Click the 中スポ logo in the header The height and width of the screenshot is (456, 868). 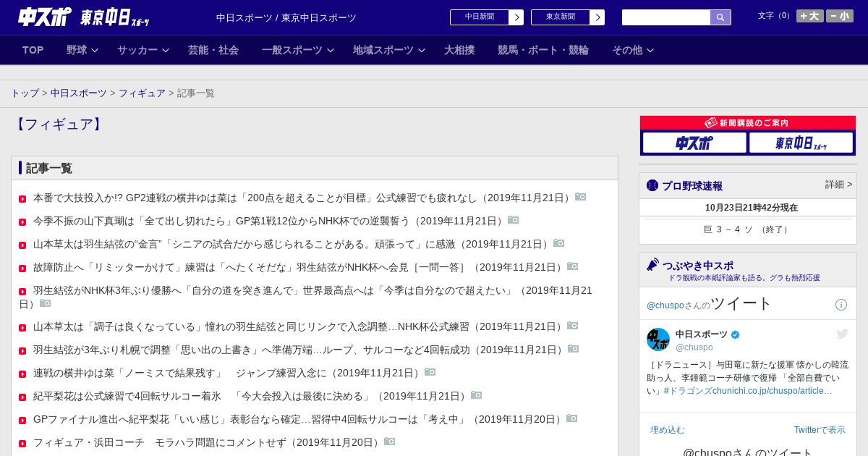tap(45, 17)
